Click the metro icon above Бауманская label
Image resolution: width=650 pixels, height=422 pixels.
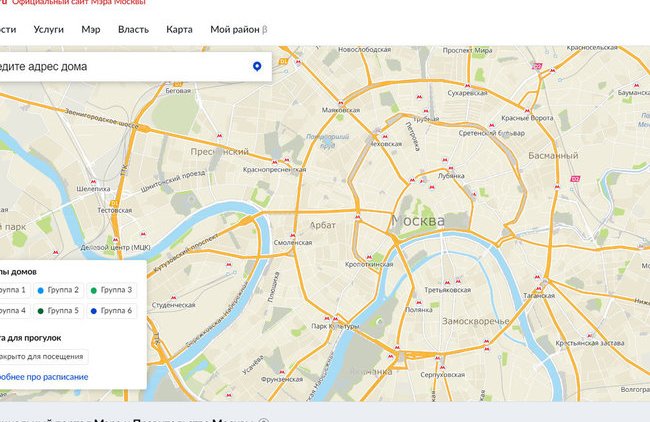tap(638, 85)
